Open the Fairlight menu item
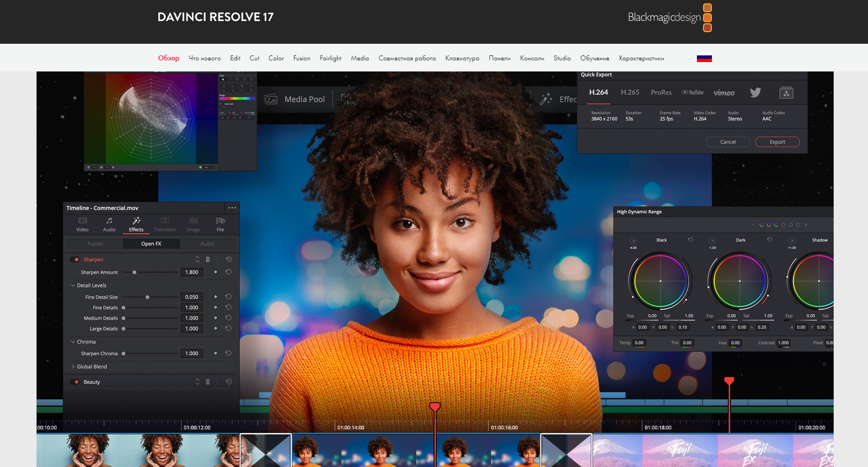The image size is (868, 467). pos(330,58)
